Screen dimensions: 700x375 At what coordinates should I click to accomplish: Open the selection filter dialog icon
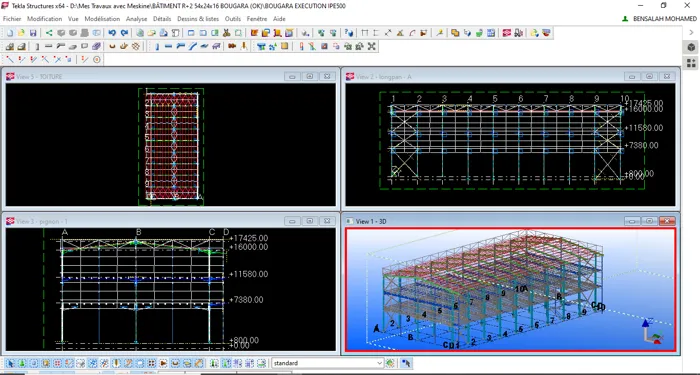point(390,363)
